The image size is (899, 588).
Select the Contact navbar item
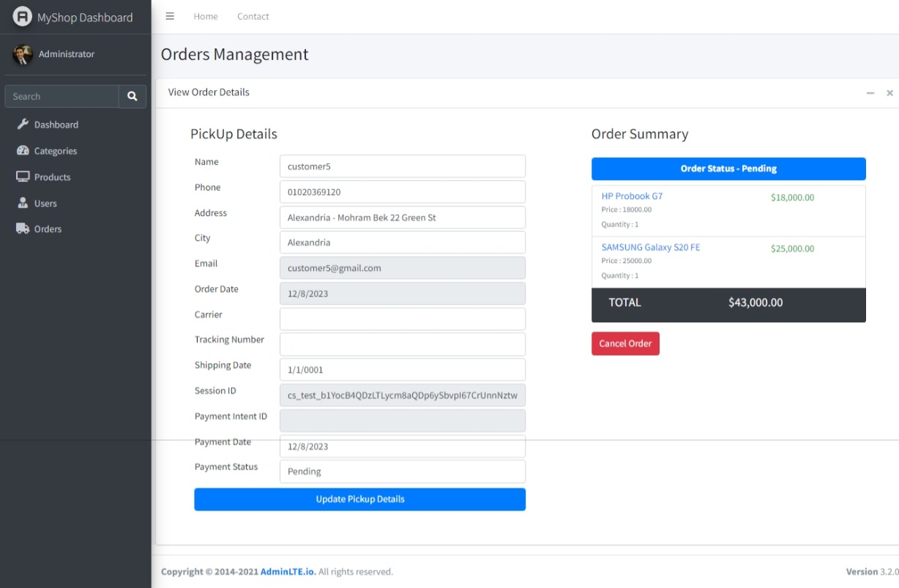point(253,16)
